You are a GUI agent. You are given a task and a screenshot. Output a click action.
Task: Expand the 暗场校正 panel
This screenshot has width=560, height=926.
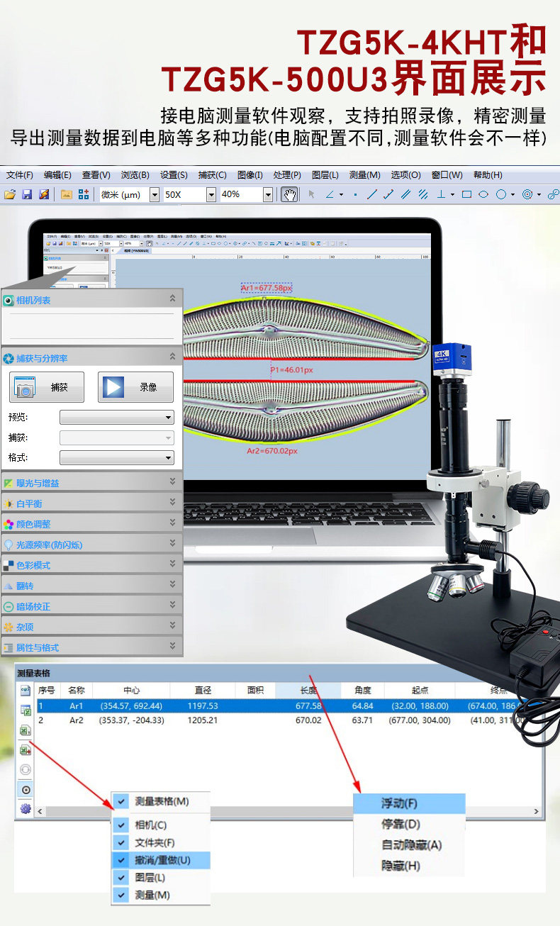(172, 606)
